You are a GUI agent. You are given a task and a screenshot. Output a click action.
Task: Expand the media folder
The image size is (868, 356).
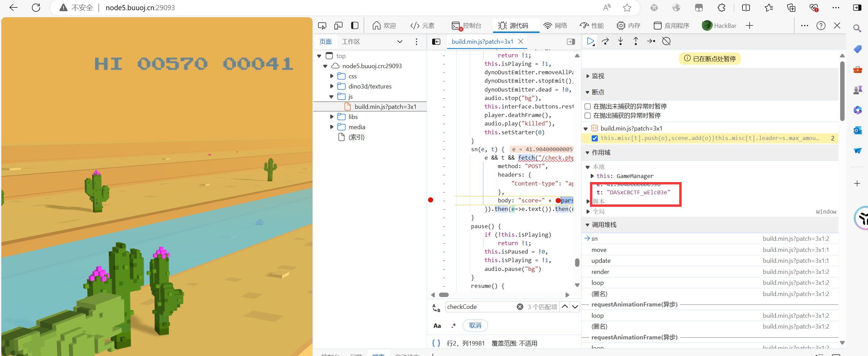pyautogui.click(x=332, y=127)
